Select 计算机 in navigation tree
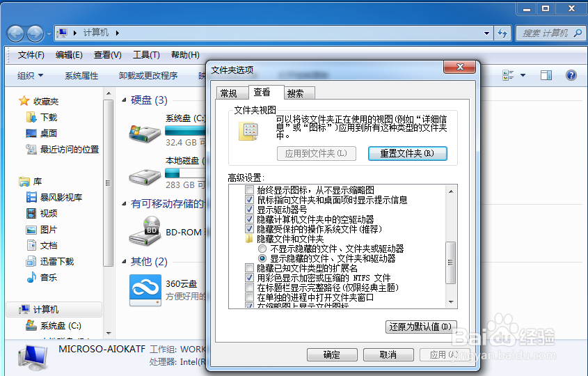 [54, 310]
